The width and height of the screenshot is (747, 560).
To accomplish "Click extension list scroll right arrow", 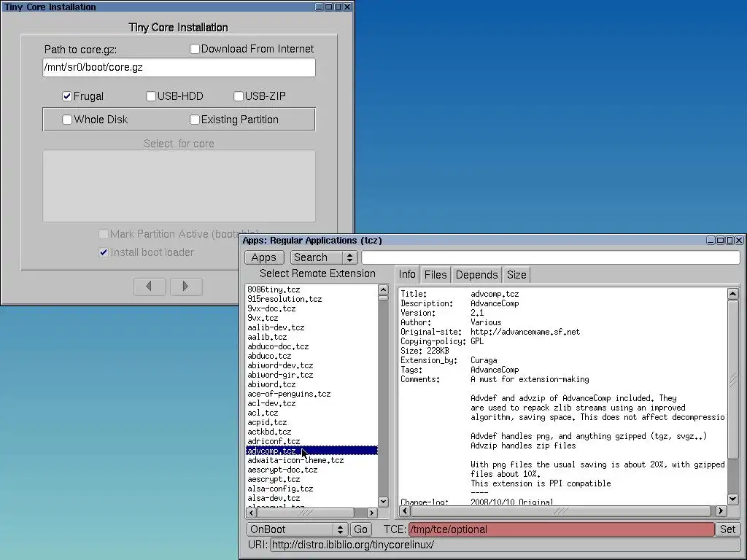I will [x=372, y=513].
